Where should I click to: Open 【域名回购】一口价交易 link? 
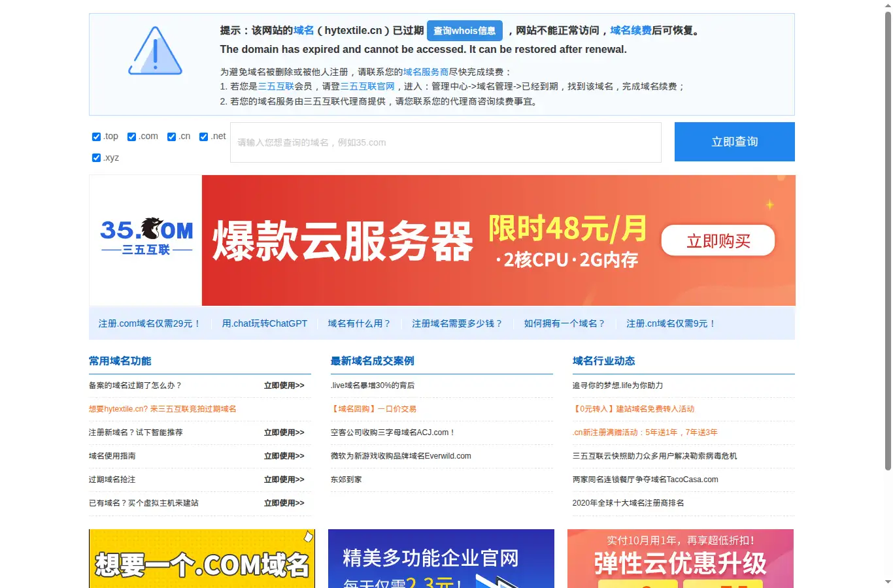click(373, 409)
